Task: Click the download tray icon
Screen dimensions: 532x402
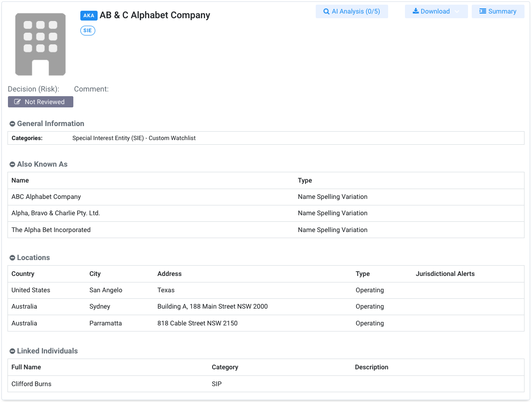Action: [416, 11]
